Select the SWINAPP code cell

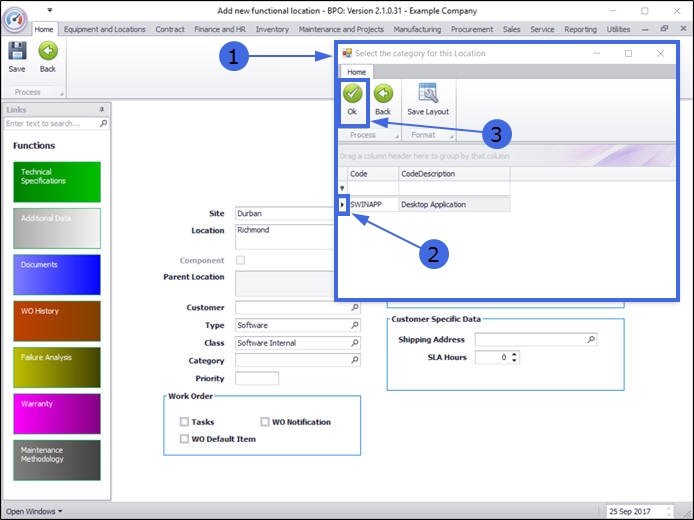[373, 205]
